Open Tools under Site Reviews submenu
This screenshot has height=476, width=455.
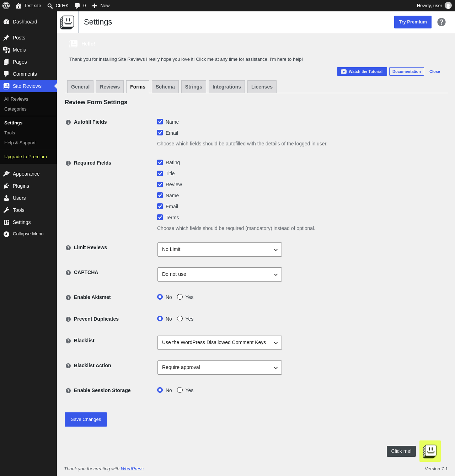(10, 133)
